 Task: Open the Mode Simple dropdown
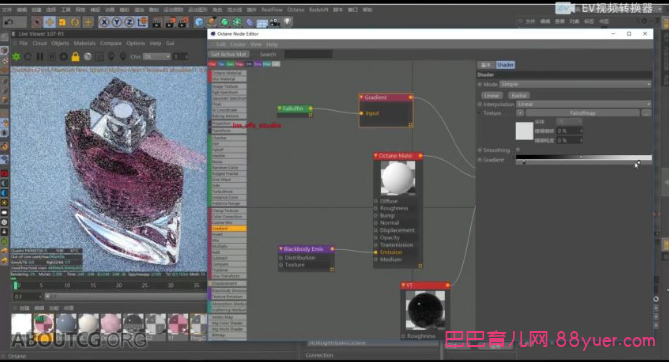(x=576, y=85)
